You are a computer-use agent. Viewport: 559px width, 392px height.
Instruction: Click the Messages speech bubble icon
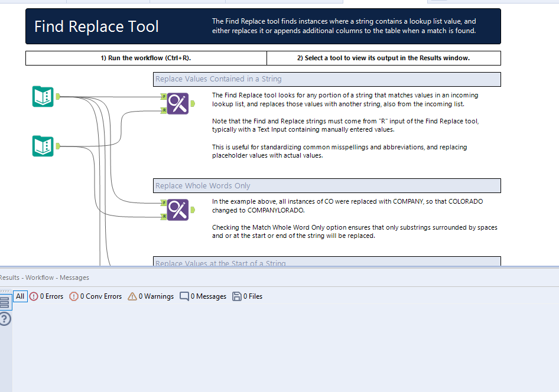click(185, 296)
